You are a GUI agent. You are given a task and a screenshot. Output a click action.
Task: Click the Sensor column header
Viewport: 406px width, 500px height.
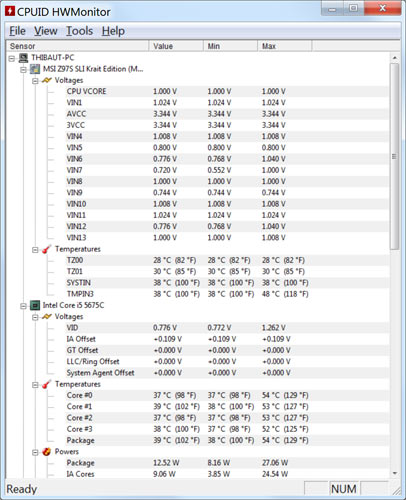[x=77, y=46]
